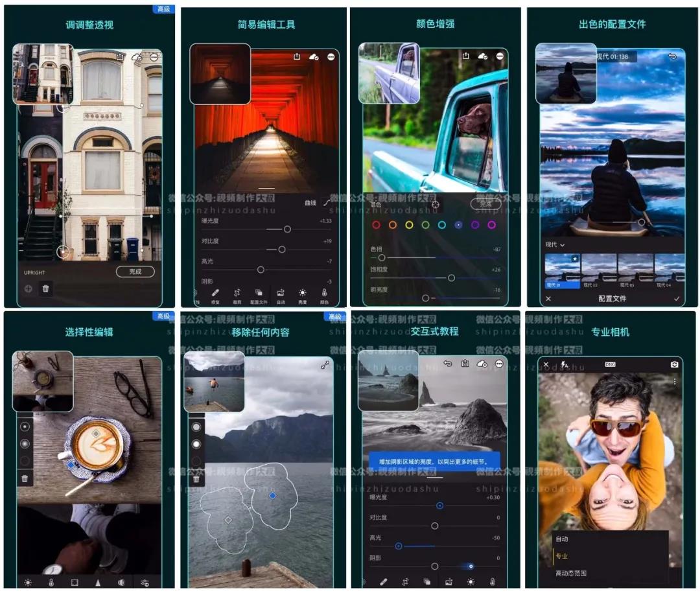The width and height of the screenshot is (700, 597).
Task: Choose 专业 camera mode
Action: pyautogui.click(x=561, y=556)
